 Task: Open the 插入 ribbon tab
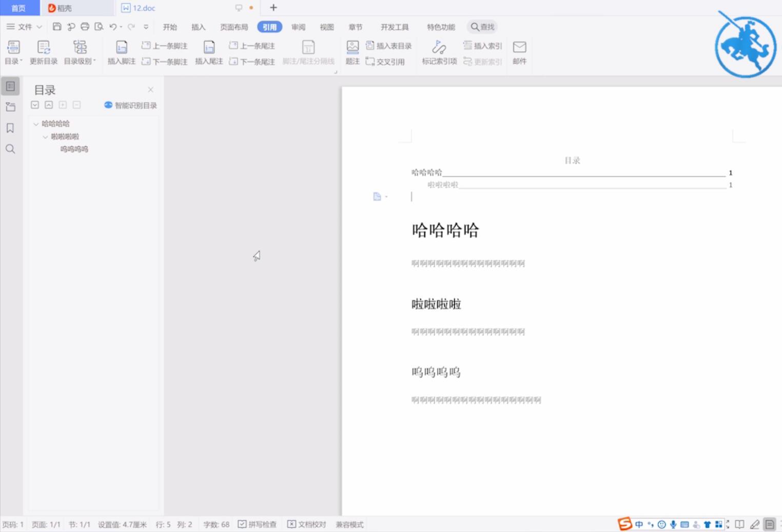click(198, 27)
